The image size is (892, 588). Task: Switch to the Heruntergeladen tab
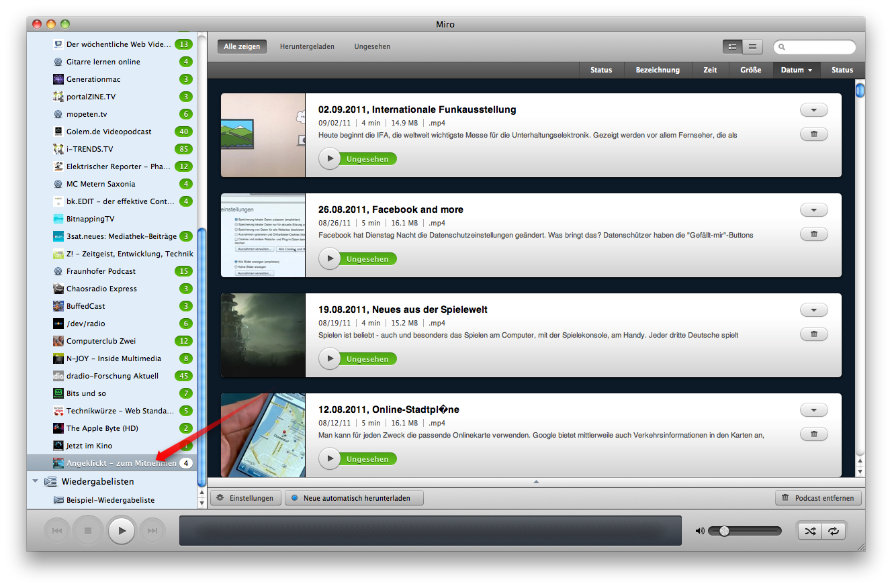click(307, 46)
